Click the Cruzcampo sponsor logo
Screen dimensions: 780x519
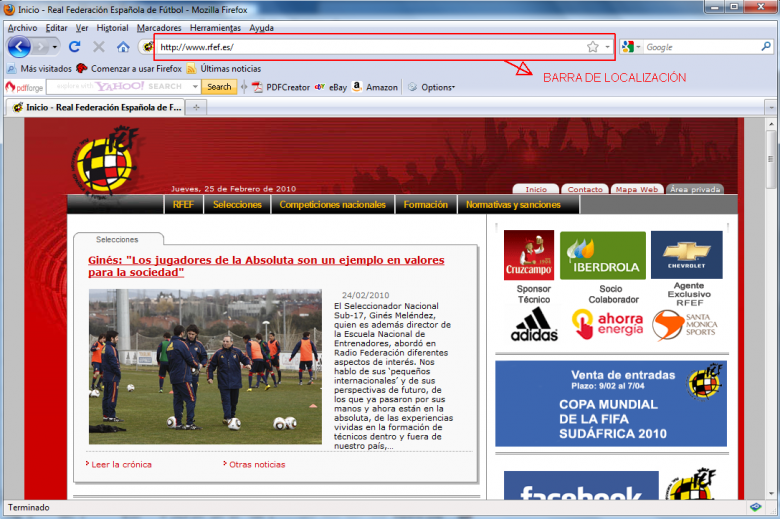pos(529,255)
